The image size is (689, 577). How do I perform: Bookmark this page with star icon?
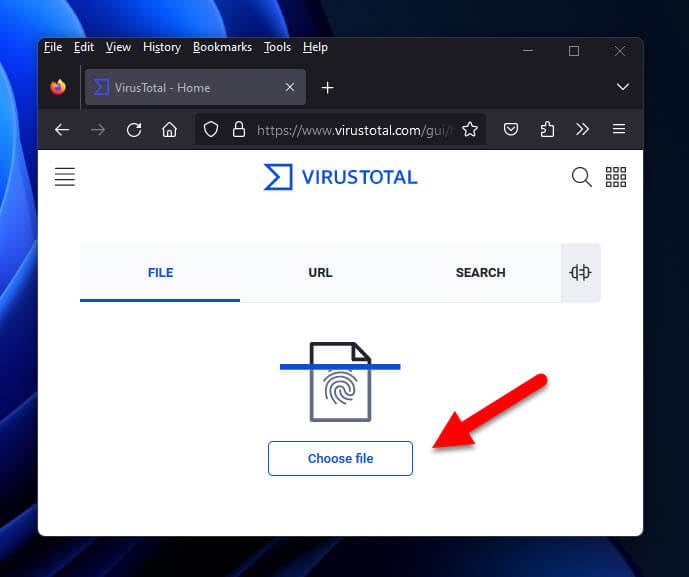[x=470, y=129]
